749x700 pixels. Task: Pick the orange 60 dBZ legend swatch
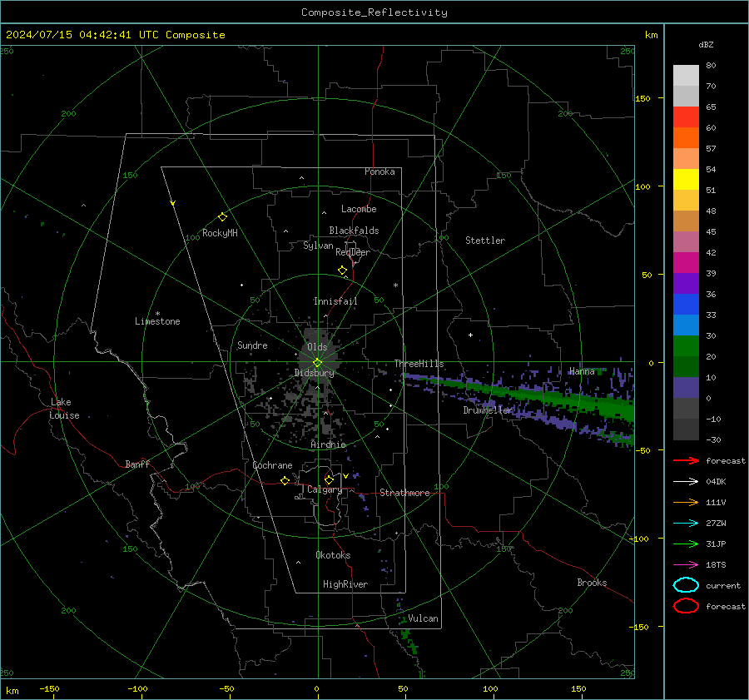[686, 137]
